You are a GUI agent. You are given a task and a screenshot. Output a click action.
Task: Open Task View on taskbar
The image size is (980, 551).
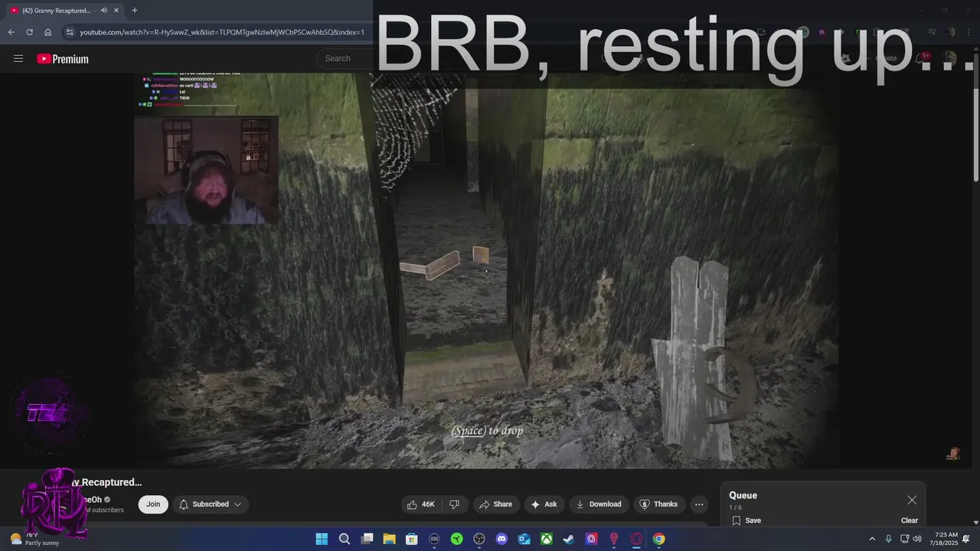pyautogui.click(x=367, y=539)
